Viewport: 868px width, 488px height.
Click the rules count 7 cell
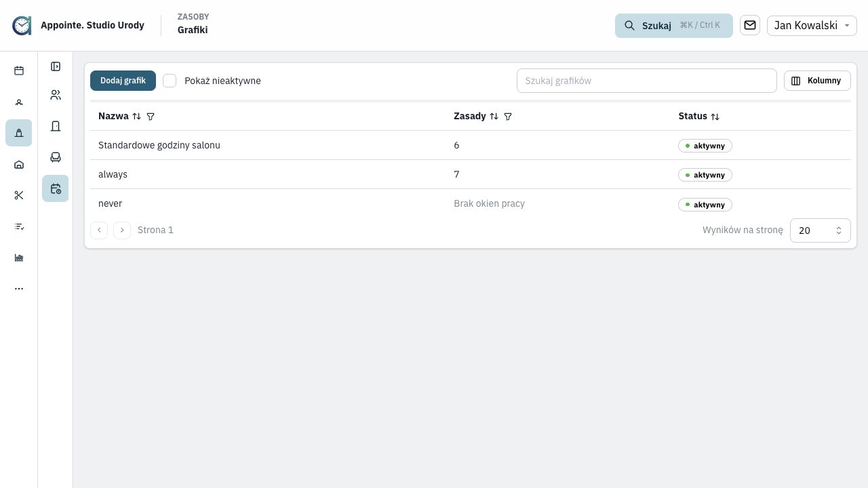[456, 174]
